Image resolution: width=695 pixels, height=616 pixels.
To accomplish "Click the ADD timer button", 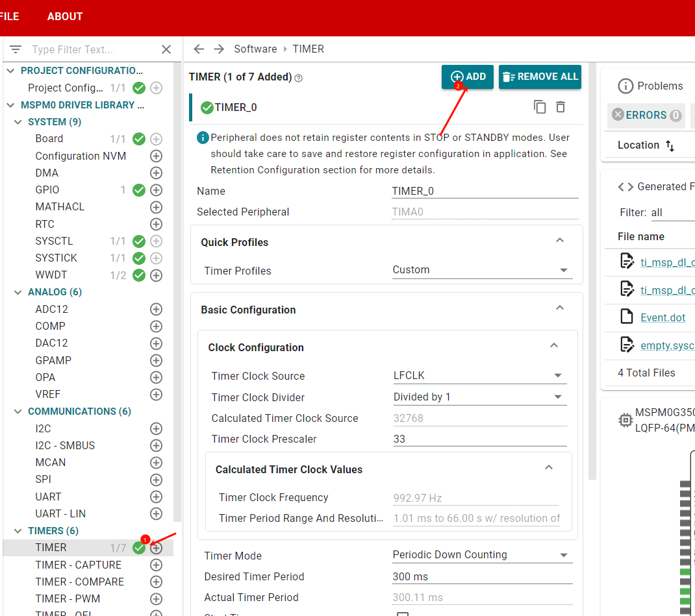I will point(468,77).
